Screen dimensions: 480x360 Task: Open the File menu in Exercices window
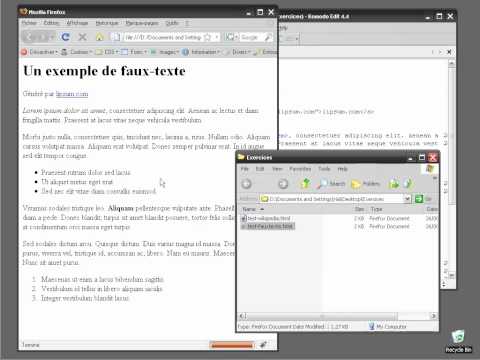tap(245, 169)
